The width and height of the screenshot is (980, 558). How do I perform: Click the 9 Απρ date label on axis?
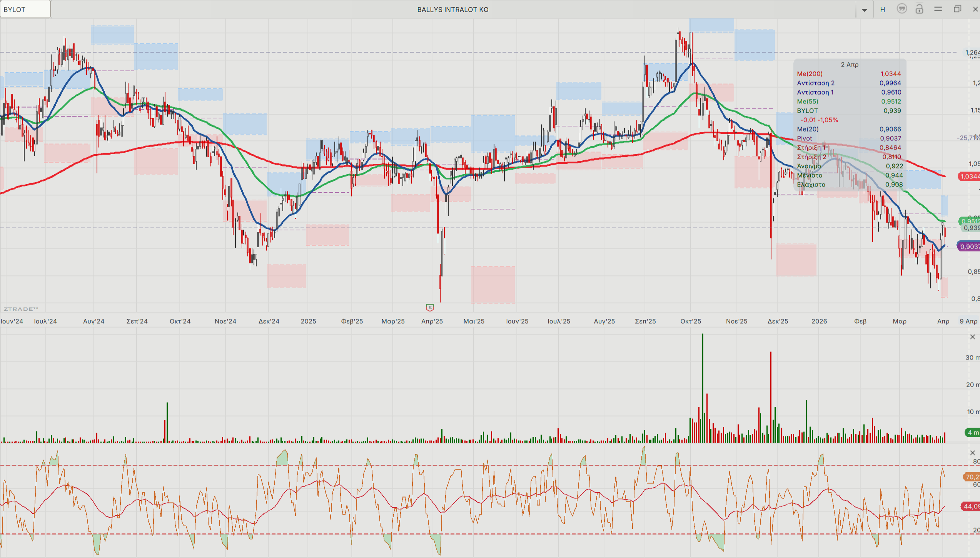coord(968,321)
